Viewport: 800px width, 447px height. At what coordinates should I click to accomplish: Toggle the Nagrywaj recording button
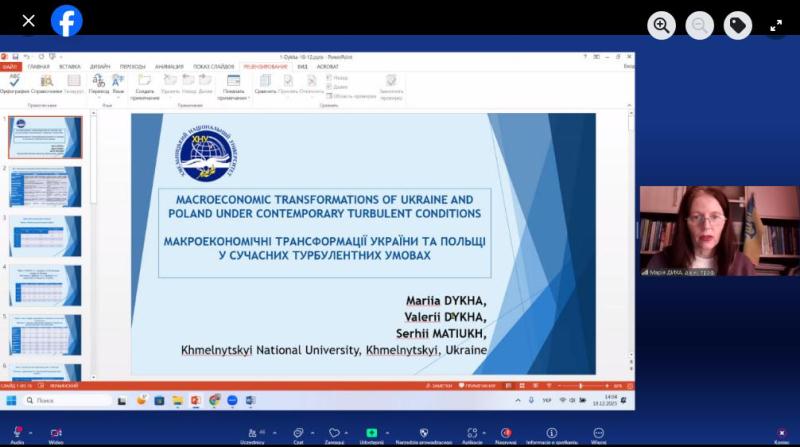click(506, 434)
